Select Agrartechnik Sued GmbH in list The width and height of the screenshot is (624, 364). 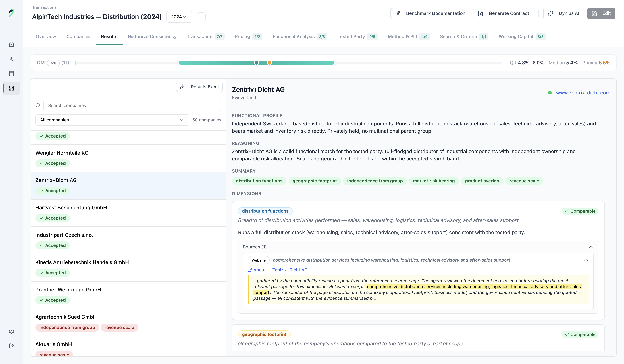pyautogui.click(x=128, y=322)
